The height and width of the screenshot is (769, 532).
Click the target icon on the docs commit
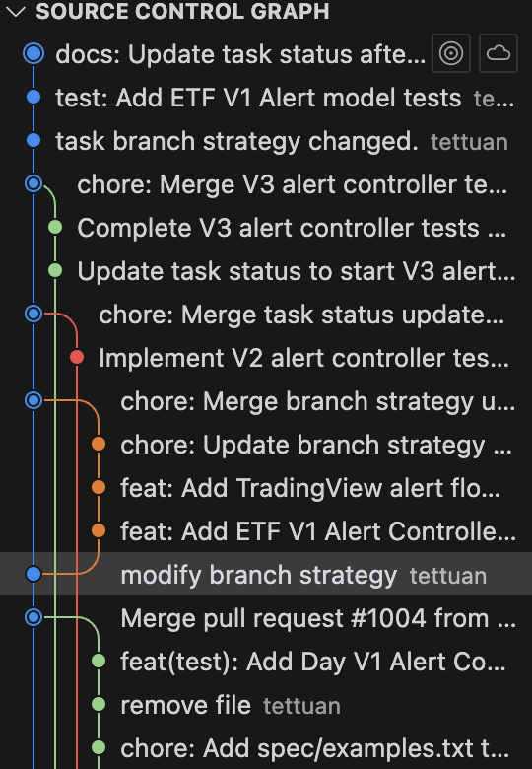click(x=451, y=53)
